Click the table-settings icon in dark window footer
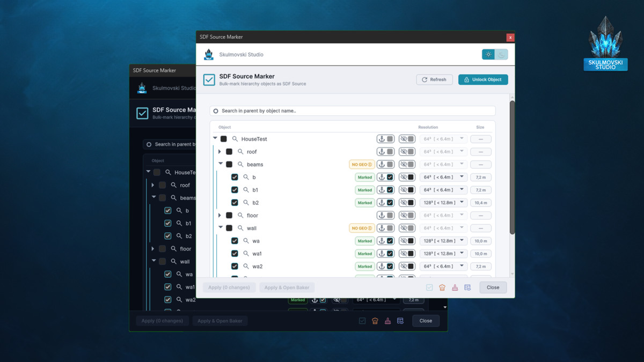 click(400, 321)
